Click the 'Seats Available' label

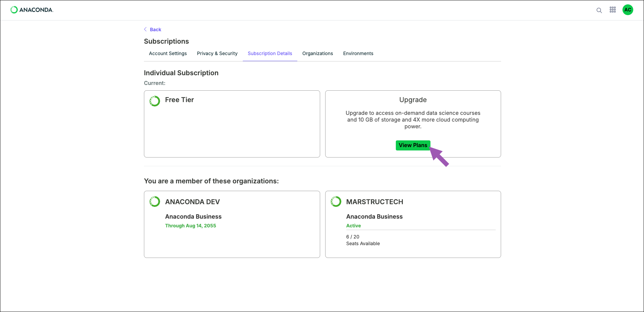point(363,243)
